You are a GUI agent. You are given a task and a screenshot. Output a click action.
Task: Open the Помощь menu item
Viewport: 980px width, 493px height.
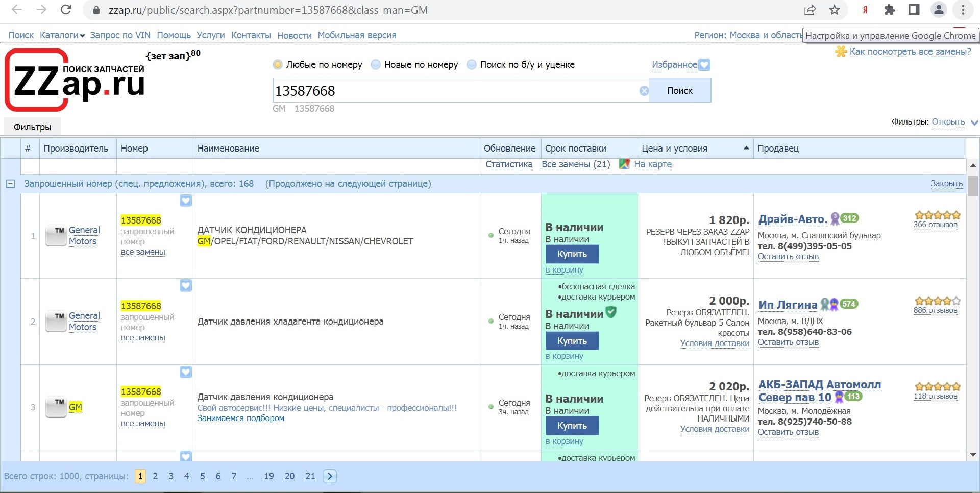tap(174, 35)
